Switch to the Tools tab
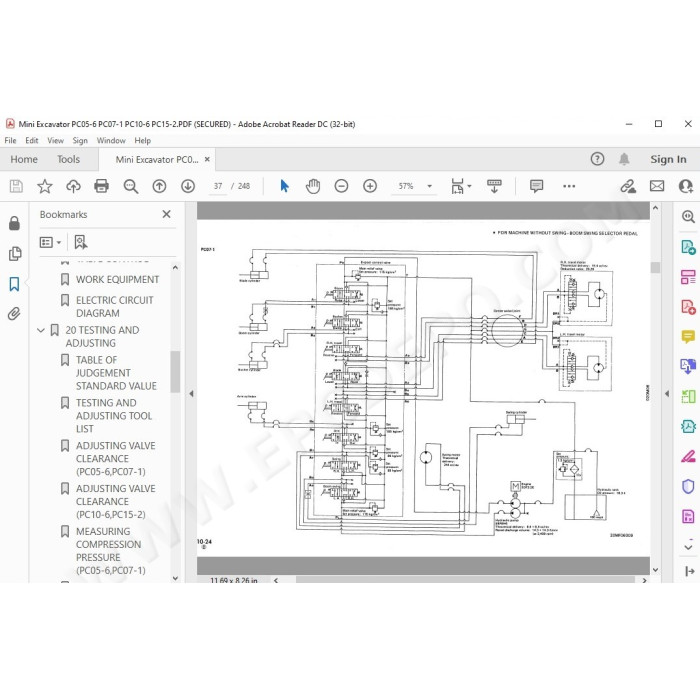 click(68, 159)
